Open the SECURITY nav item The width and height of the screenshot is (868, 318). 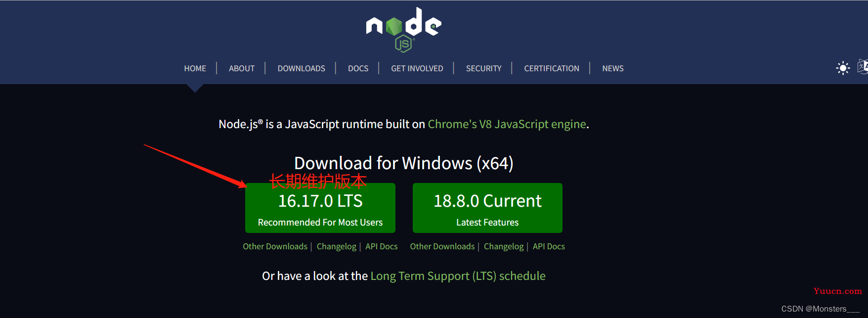pyautogui.click(x=484, y=68)
